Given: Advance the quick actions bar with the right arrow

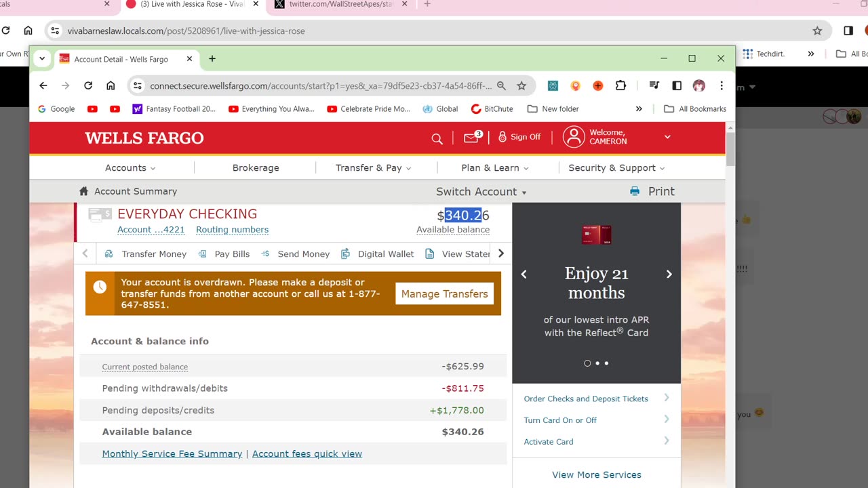Looking at the screenshot, I should [501, 253].
